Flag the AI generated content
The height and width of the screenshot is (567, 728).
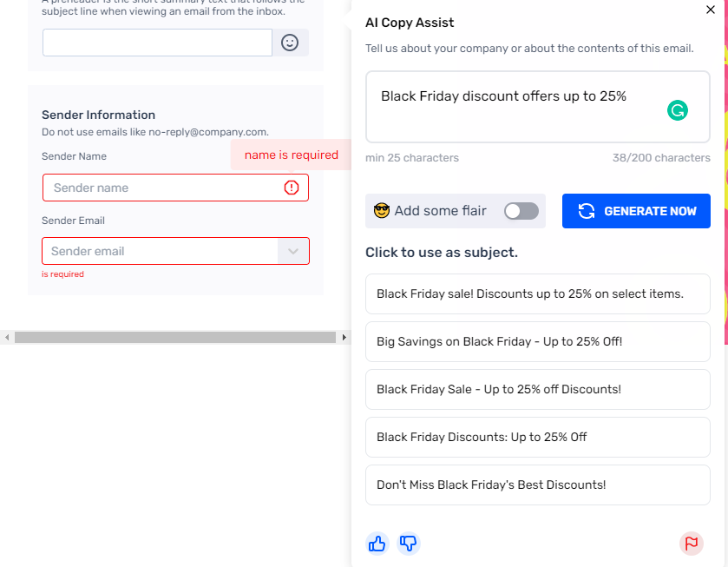coord(692,543)
